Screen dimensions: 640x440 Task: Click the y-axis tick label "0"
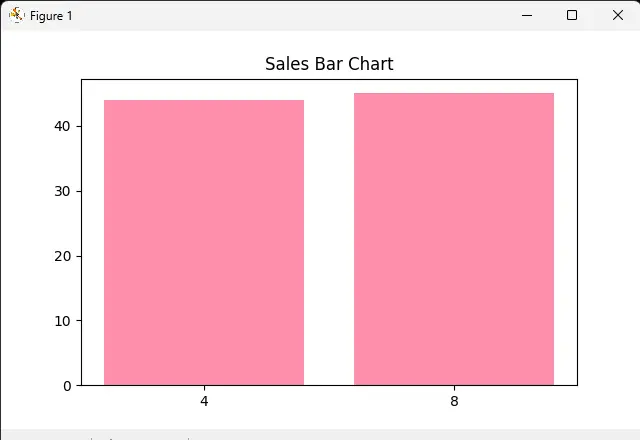point(67,386)
